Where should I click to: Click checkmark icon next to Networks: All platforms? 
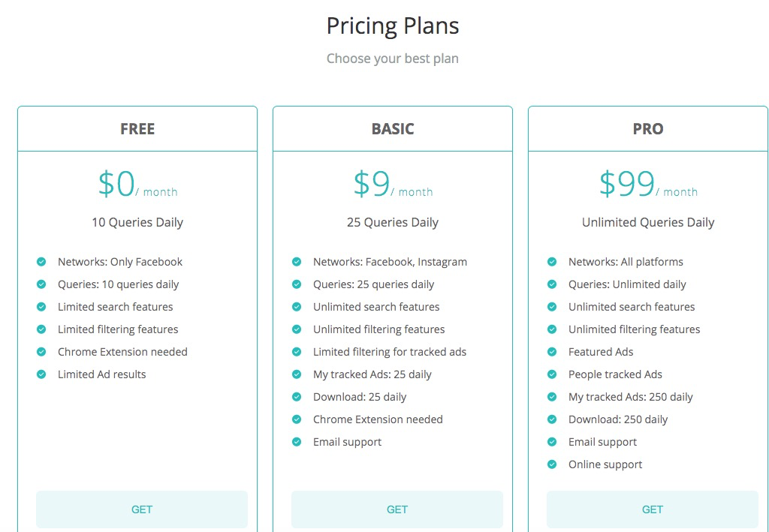[x=552, y=262]
